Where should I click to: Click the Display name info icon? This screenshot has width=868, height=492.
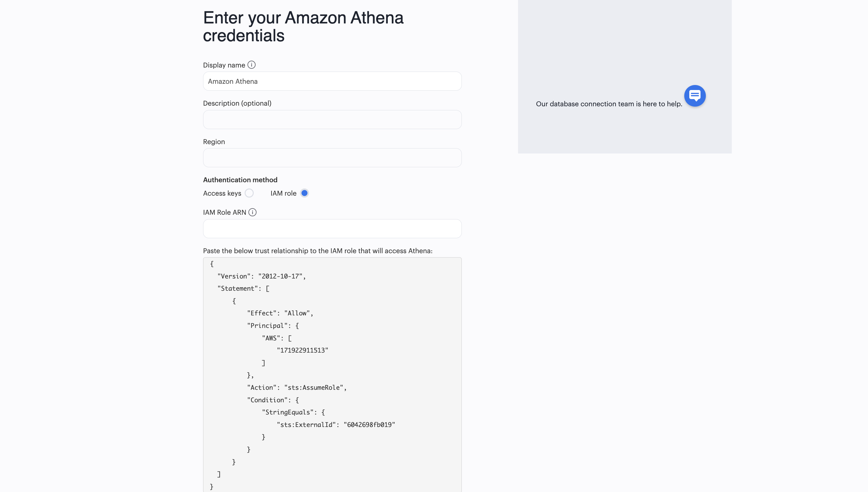(251, 65)
